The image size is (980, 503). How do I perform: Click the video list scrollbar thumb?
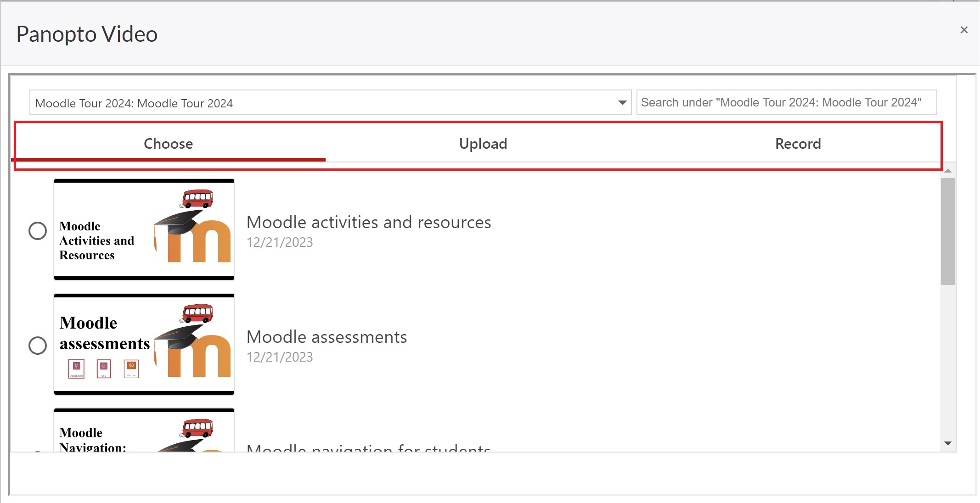pos(947,232)
